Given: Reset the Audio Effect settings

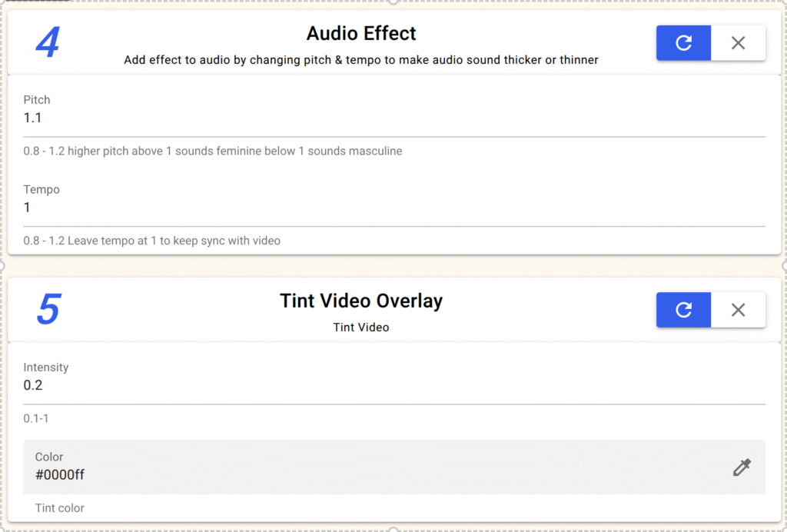Looking at the screenshot, I should (683, 43).
